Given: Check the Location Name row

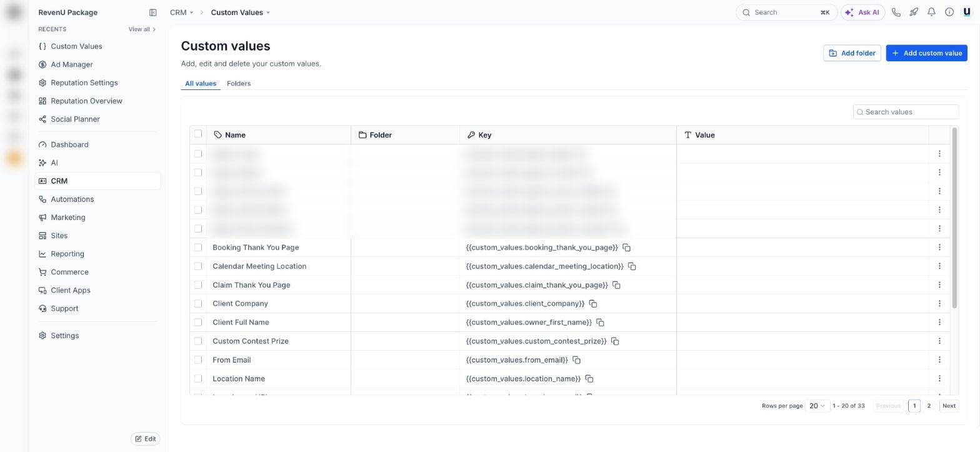Looking at the screenshot, I should click(198, 379).
